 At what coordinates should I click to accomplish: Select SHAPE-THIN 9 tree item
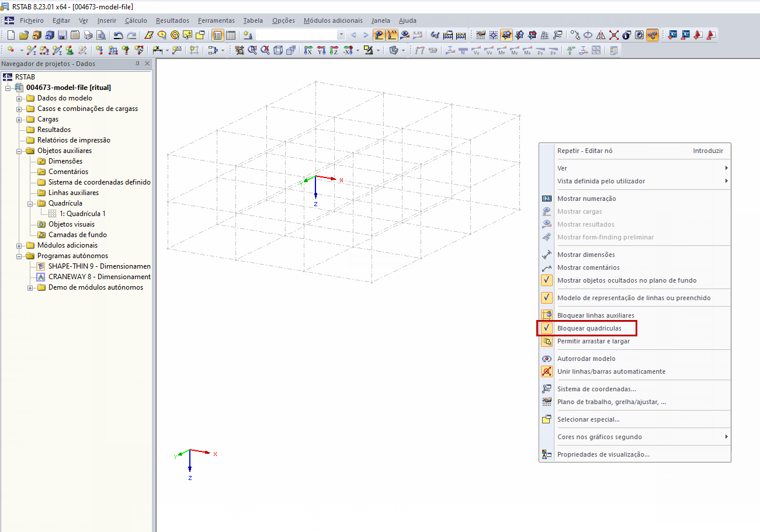coord(99,266)
